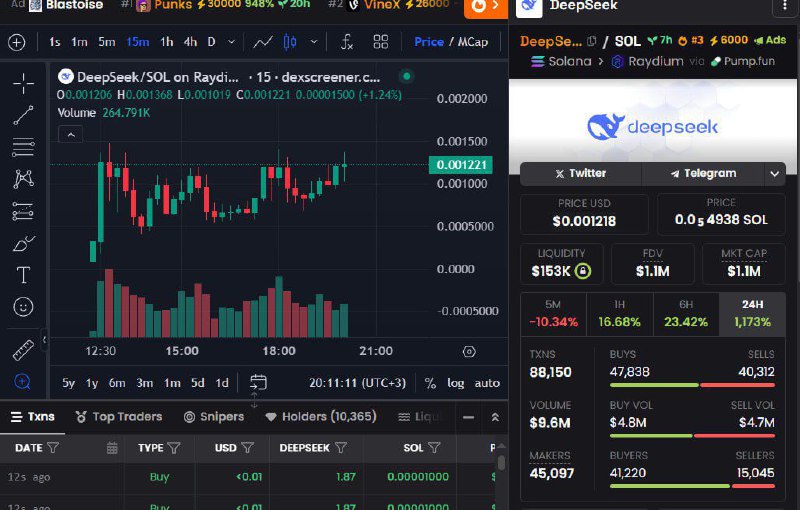800x510 pixels.
Task: Select the 5M price change tab
Action: [x=553, y=314]
